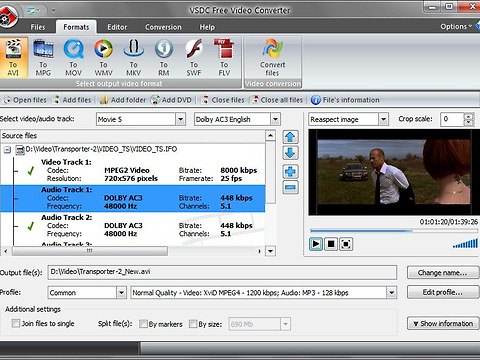Enable Join files to single checkbox
This screenshot has width=480, height=360.
click(x=16, y=323)
